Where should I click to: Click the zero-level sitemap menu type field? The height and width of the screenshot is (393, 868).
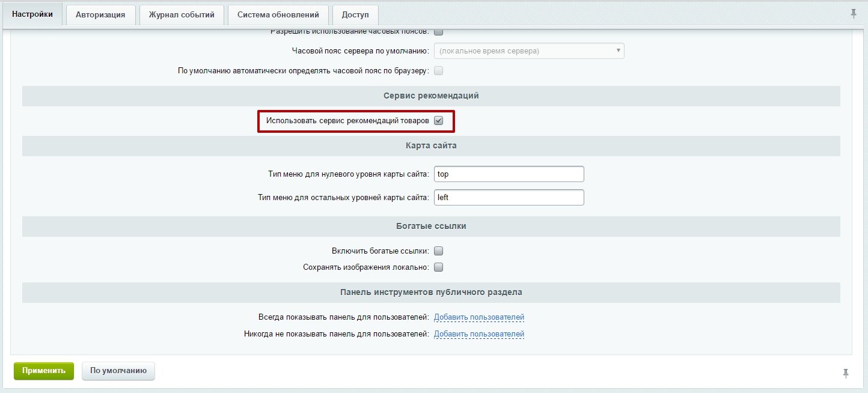[x=509, y=174]
